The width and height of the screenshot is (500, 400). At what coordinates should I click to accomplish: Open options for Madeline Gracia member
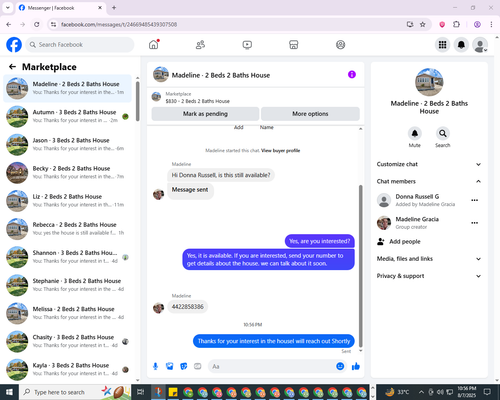click(475, 223)
